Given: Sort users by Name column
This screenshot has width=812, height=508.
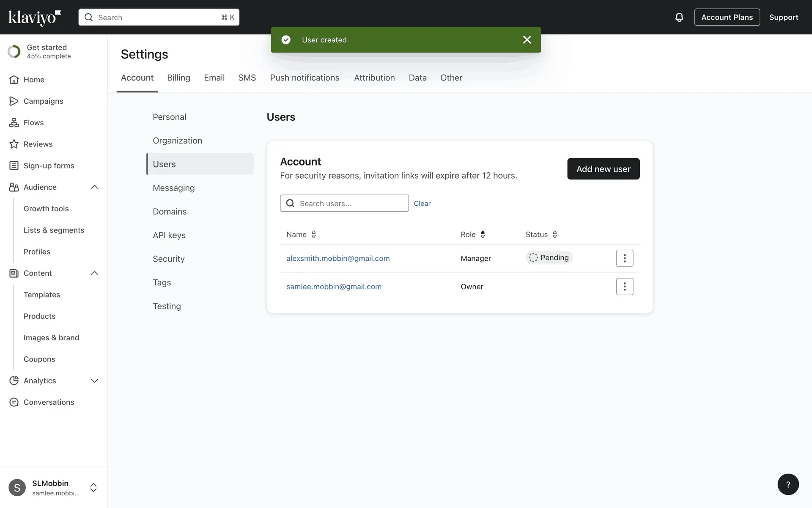Looking at the screenshot, I should (313, 235).
